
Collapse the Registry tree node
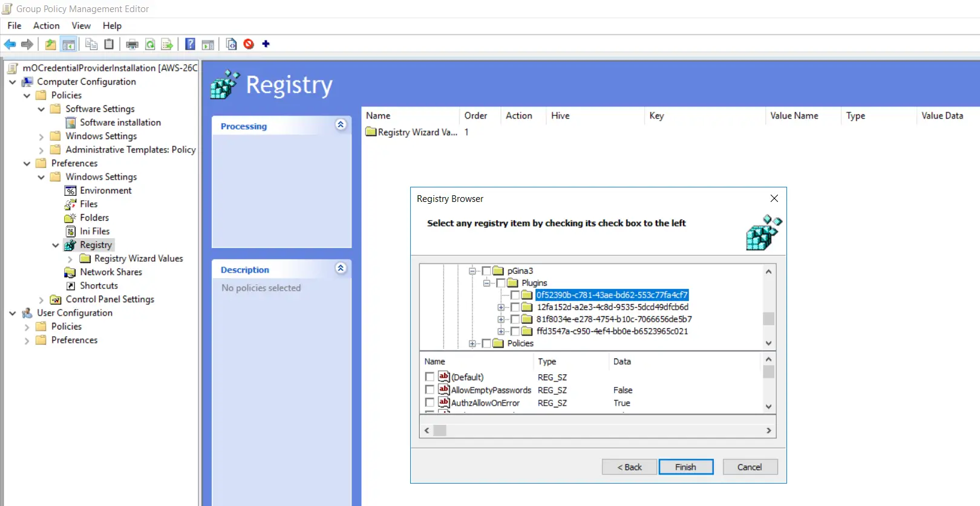[56, 245]
